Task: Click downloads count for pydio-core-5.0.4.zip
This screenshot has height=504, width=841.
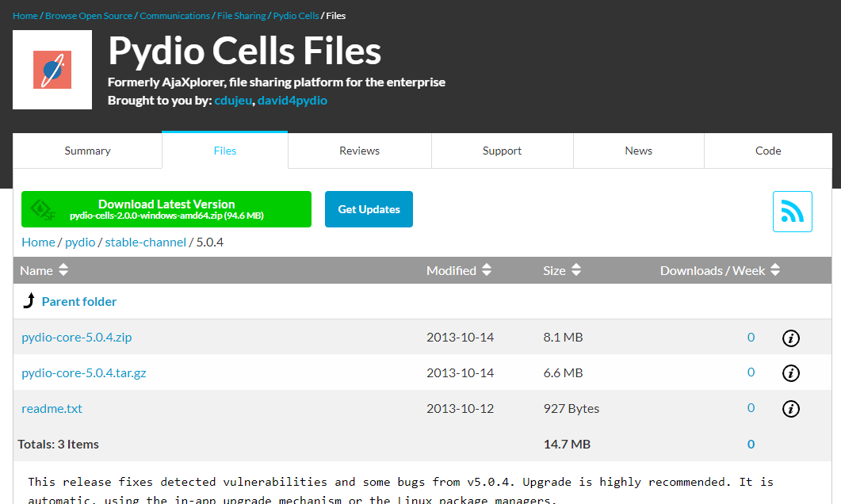Action: (751, 338)
